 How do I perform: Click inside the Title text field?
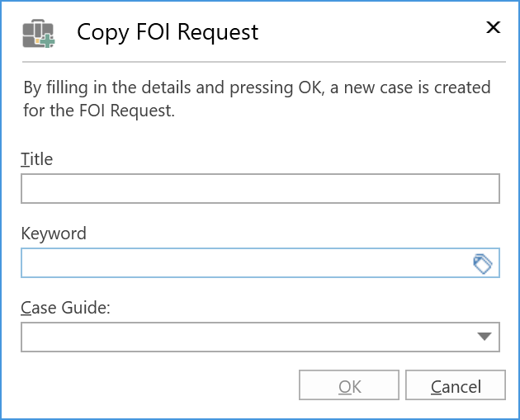[260, 189]
